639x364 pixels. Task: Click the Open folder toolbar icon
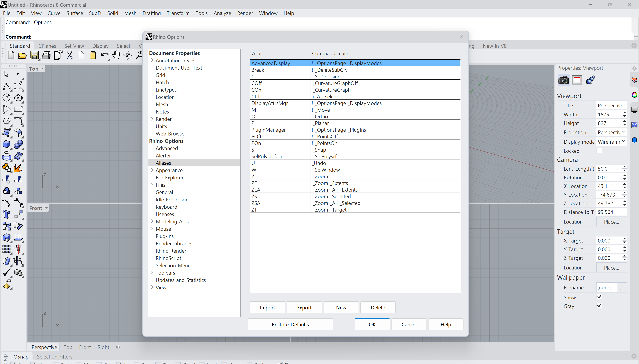(x=22, y=55)
